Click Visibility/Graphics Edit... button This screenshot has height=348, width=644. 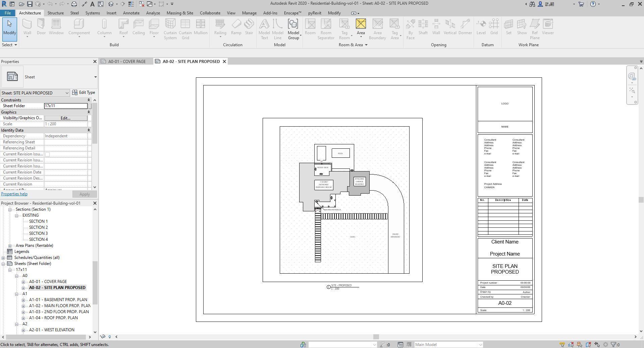pyautogui.click(x=66, y=118)
